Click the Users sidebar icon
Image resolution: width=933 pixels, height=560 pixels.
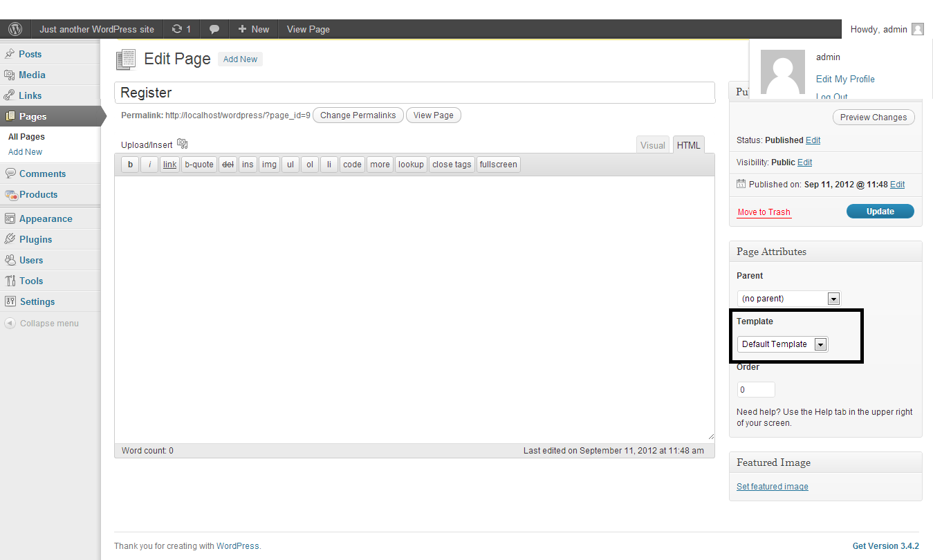(10, 260)
